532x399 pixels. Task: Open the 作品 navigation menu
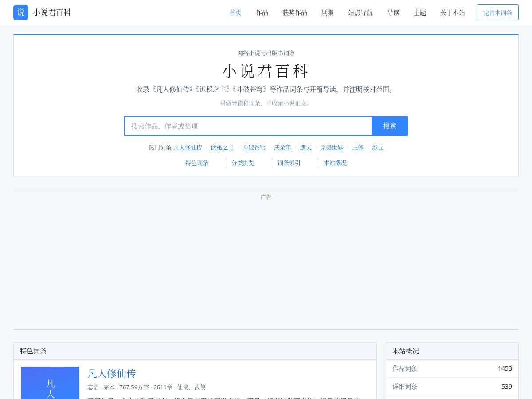[262, 12]
